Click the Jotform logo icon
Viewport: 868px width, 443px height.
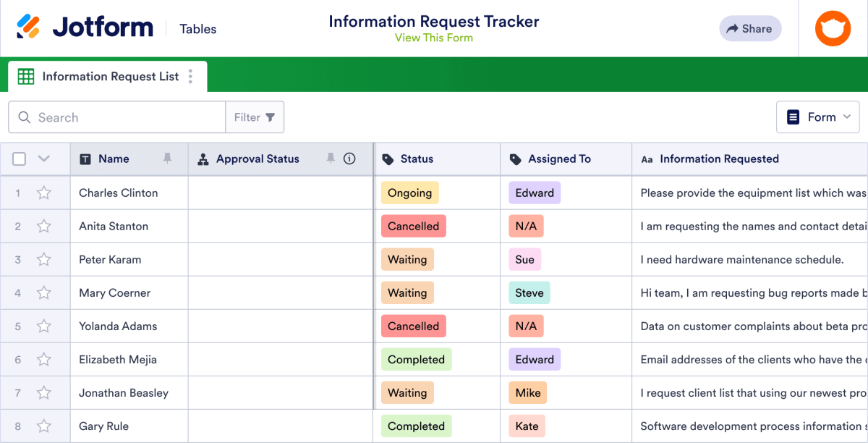click(28, 27)
